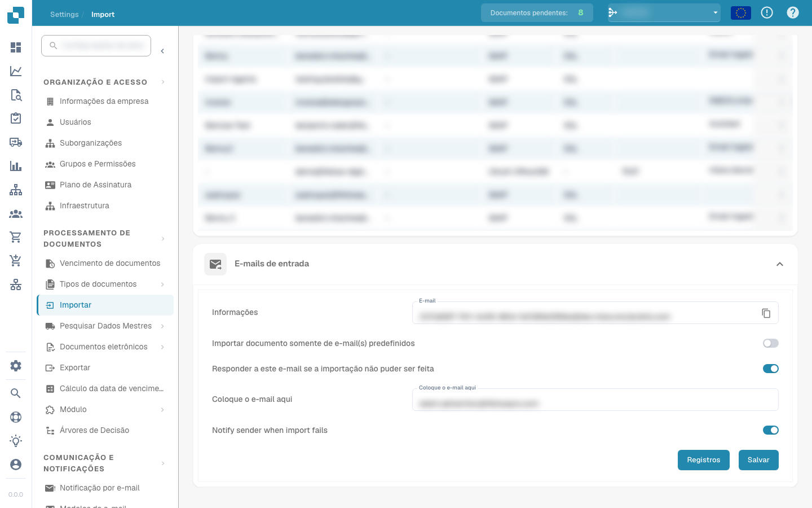The image size is (812, 508).
Task: Open the people group icon in rail
Action: (16, 214)
